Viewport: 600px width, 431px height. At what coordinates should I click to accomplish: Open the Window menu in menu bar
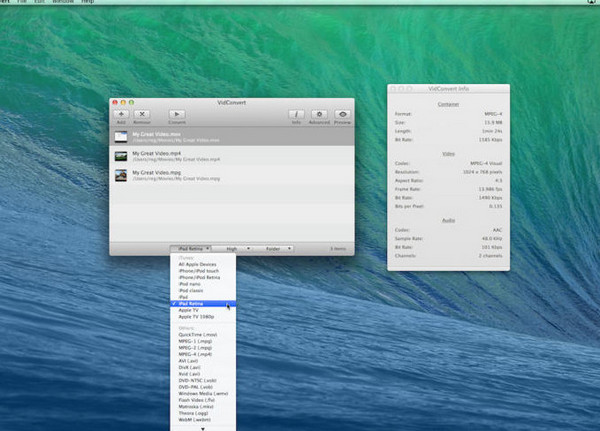63,3
